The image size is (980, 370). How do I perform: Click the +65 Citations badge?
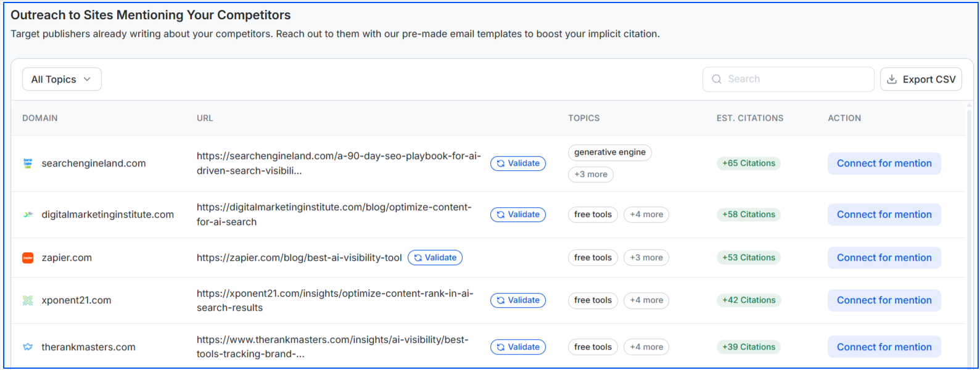pos(749,163)
